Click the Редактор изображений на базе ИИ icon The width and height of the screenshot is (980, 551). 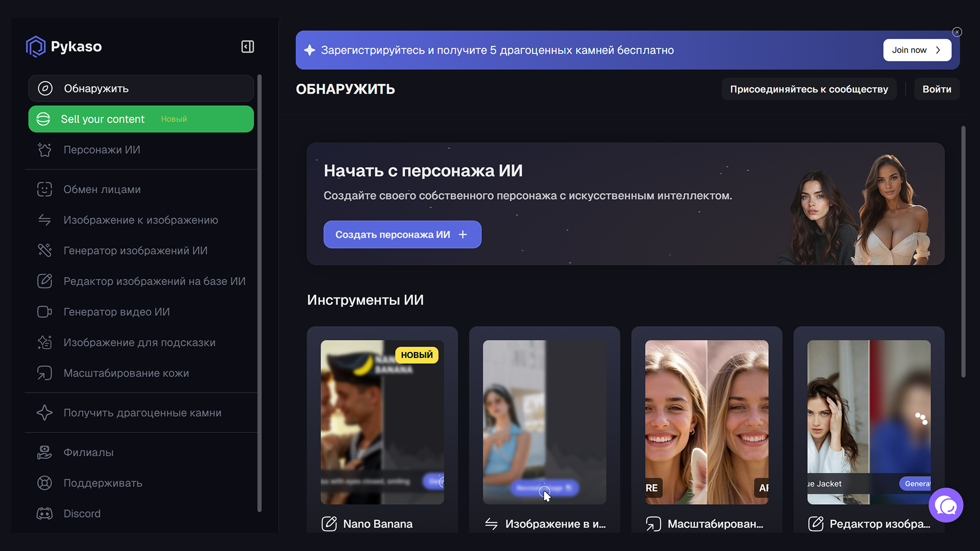click(x=45, y=281)
